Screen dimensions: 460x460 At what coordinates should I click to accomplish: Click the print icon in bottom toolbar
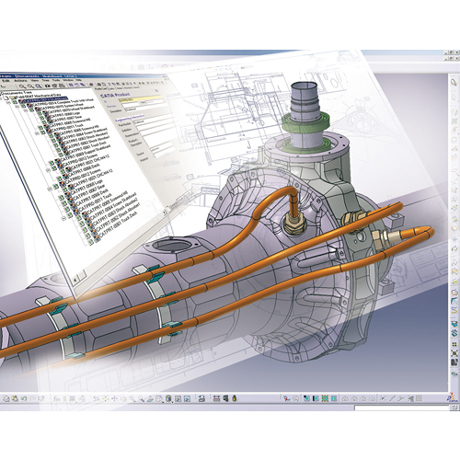[202, 398]
